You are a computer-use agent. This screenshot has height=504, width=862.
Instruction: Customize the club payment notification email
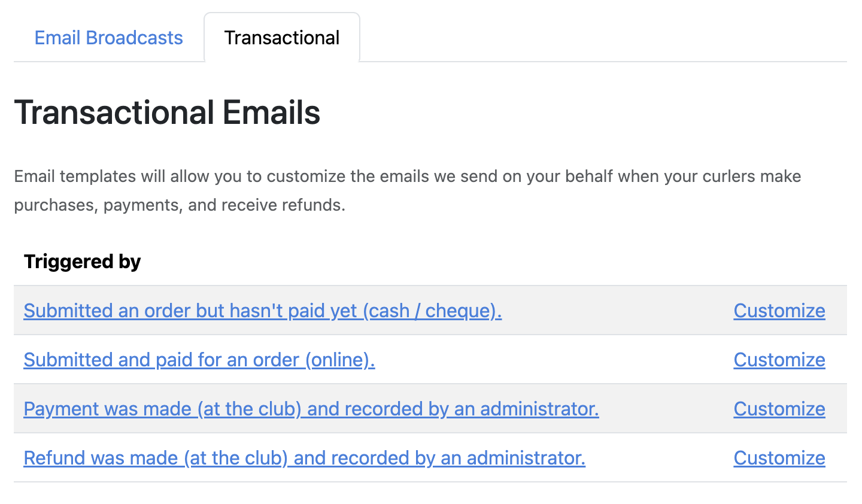pyautogui.click(x=779, y=409)
